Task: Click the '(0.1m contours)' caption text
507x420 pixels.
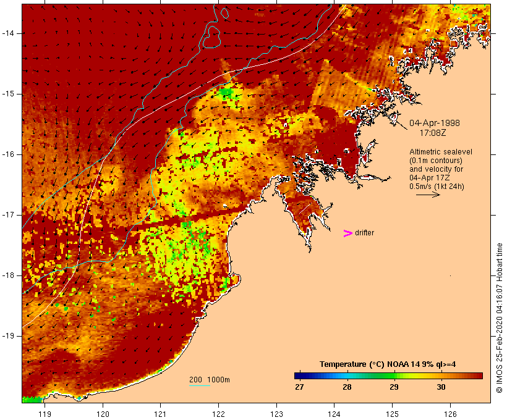Action: click(436, 161)
